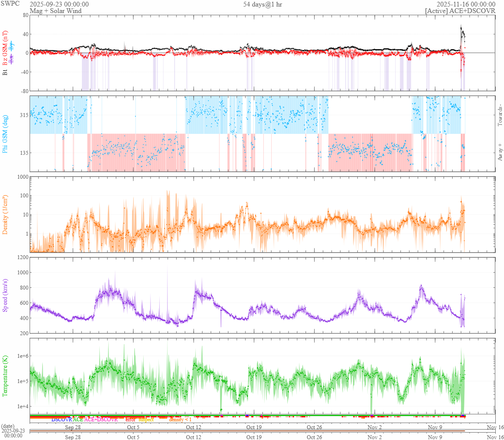The width and height of the screenshot is (504, 440).
Task: Toggle the struck-through Bx series label
Action: [x=12, y=58]
